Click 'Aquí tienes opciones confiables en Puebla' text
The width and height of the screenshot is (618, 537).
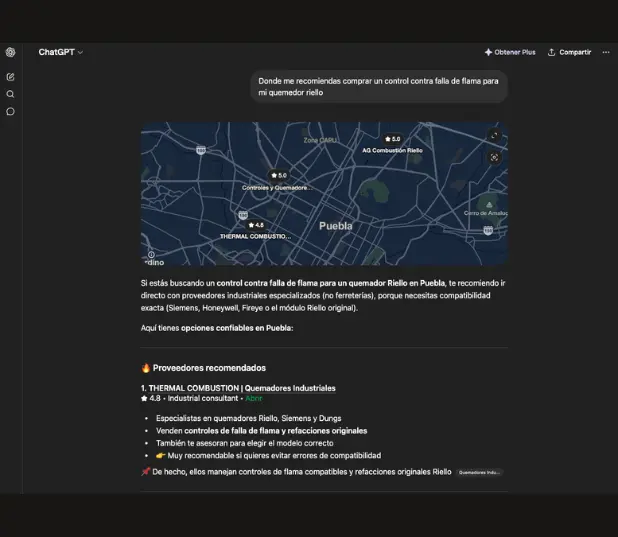(217, 328)
